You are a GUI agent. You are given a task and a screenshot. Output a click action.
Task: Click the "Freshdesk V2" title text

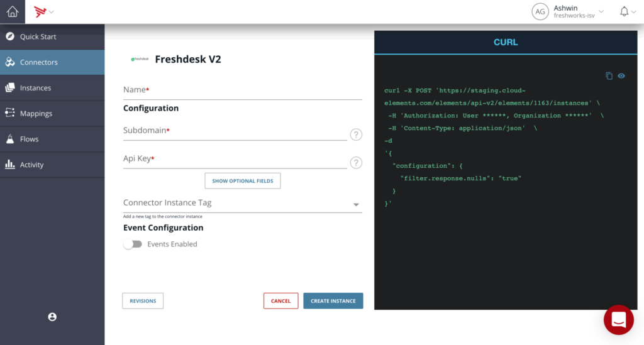[188, 59]
